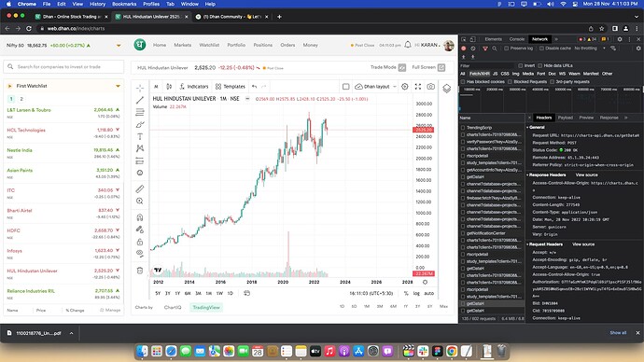Open the Fibonacci and pitchfork tools
Viewport: 644px width, 362px height.
140,112
